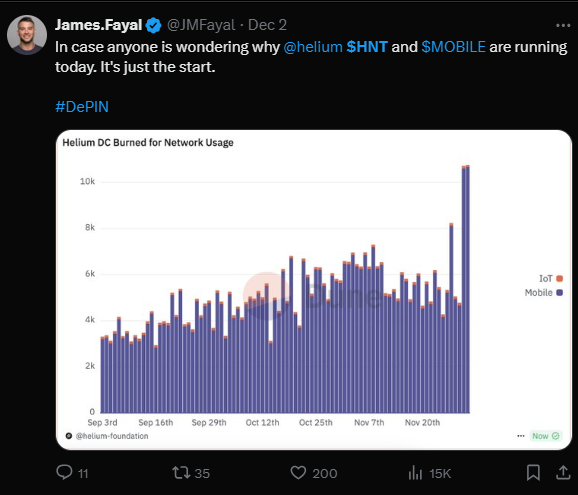Viewport: 578px width, 495px height.
Task: Bookmark this tweet
Action: [x=533, y=473]
